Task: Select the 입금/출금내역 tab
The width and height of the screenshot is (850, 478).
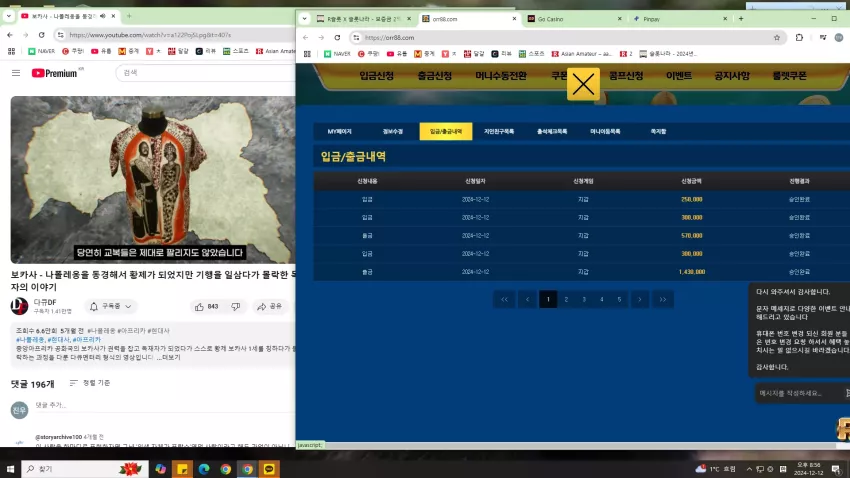Action: point(446,132)
